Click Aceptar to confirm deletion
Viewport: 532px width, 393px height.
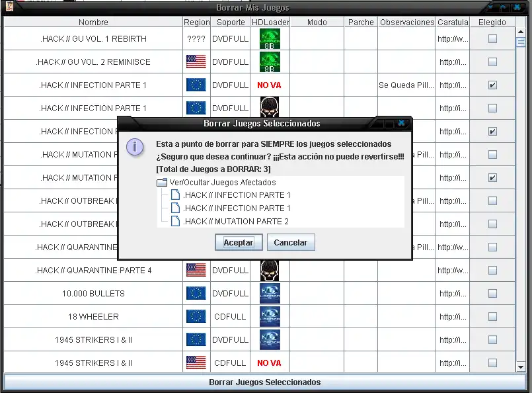pyautogui.click(x=239, y=242)
